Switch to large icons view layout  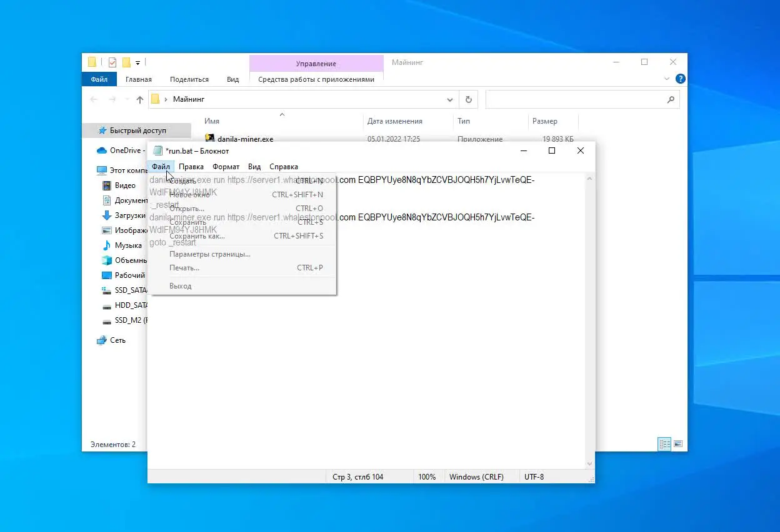677,444
